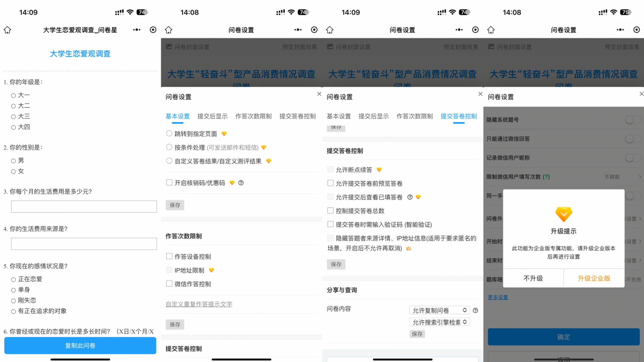Tap the three-dot menu beside 大学生恋爱观调查 title
This screenshot has width=644, height=362.
tap(137, 30)
